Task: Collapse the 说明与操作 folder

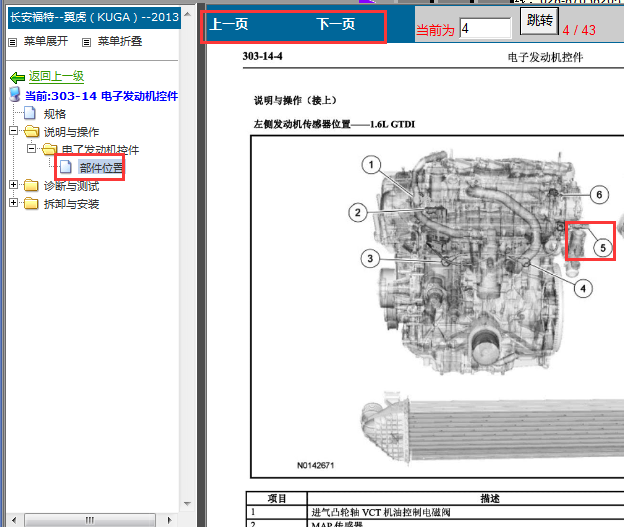Action: (14, 131)
